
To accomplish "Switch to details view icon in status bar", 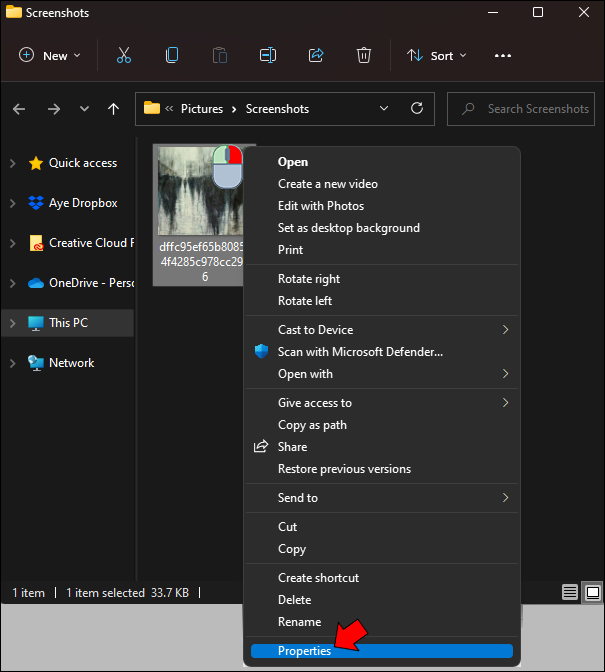I will (570, 593).
